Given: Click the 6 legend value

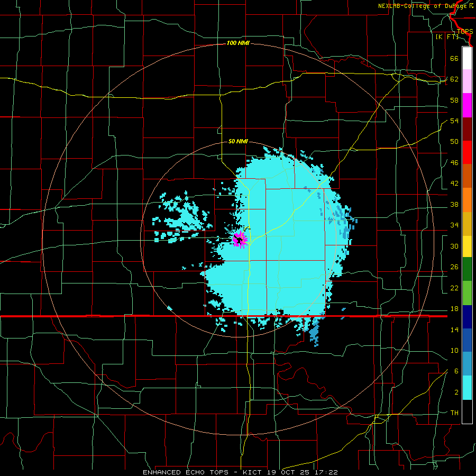Looking at the screenshot, I should (x=456, y=371).
